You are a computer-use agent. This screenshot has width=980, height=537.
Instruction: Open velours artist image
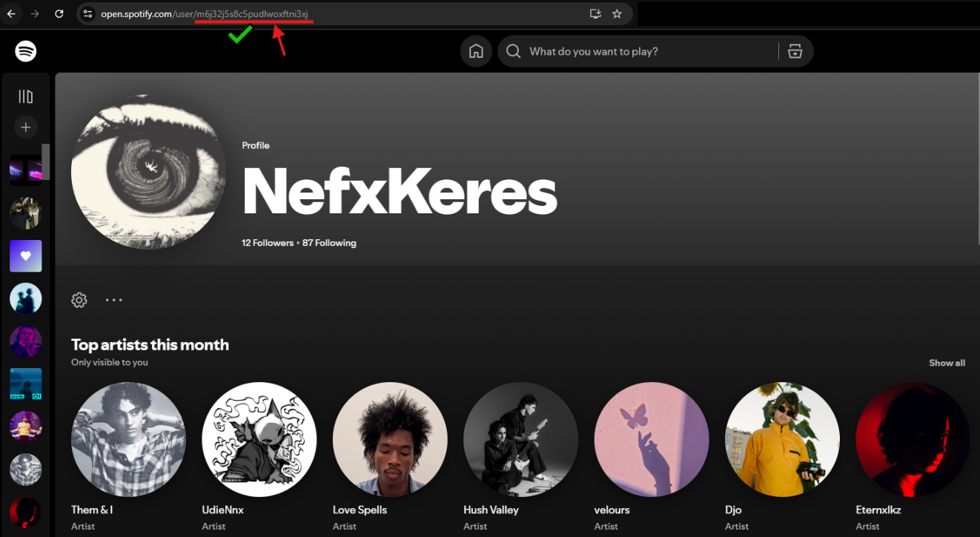[652, 439]
